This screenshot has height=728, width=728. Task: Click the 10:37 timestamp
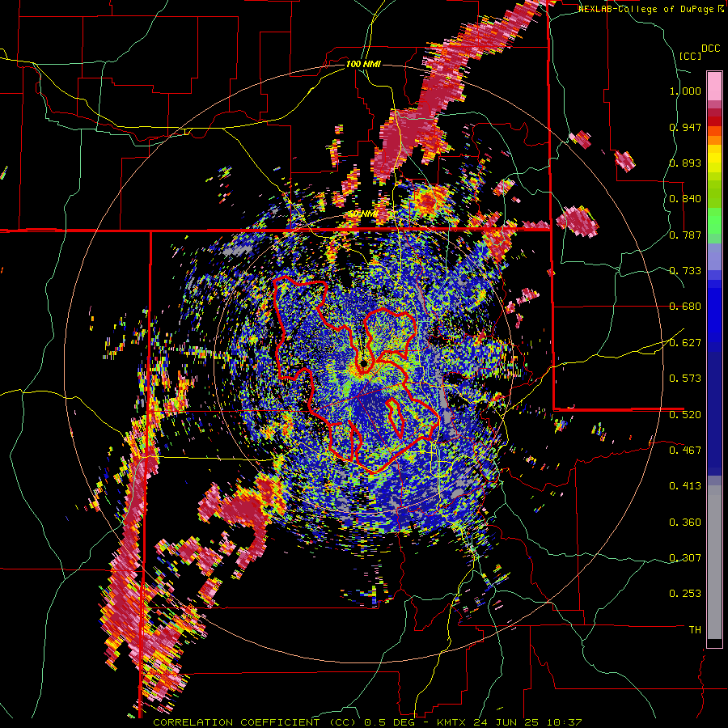click(564, 722)
